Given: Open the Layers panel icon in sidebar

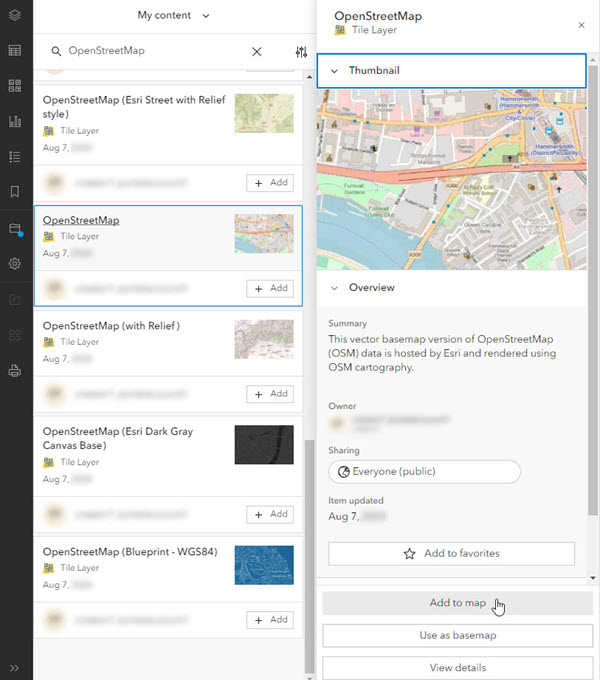Looking at the screenshot, I should point(15,15).
